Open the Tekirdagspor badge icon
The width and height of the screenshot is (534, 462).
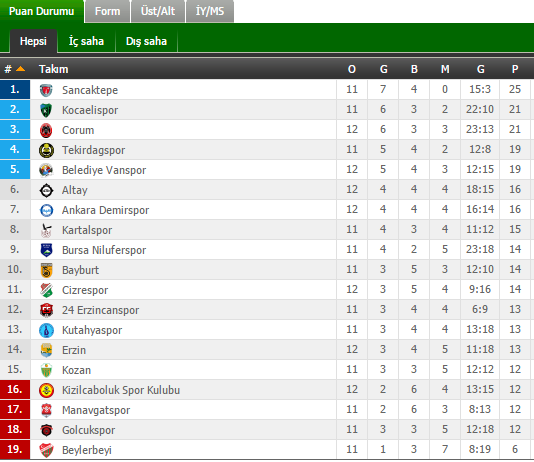pos(46,150)
